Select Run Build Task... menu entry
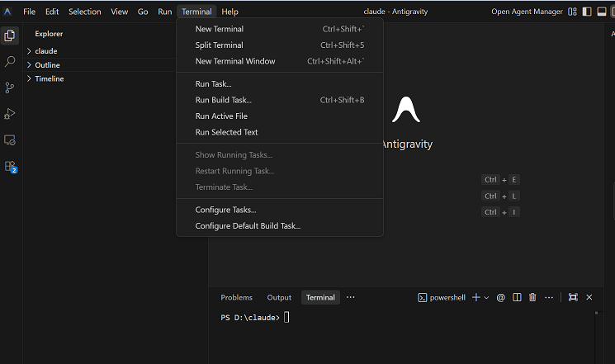The width and height of the screenshot is (615, 364). coord(280,100)
